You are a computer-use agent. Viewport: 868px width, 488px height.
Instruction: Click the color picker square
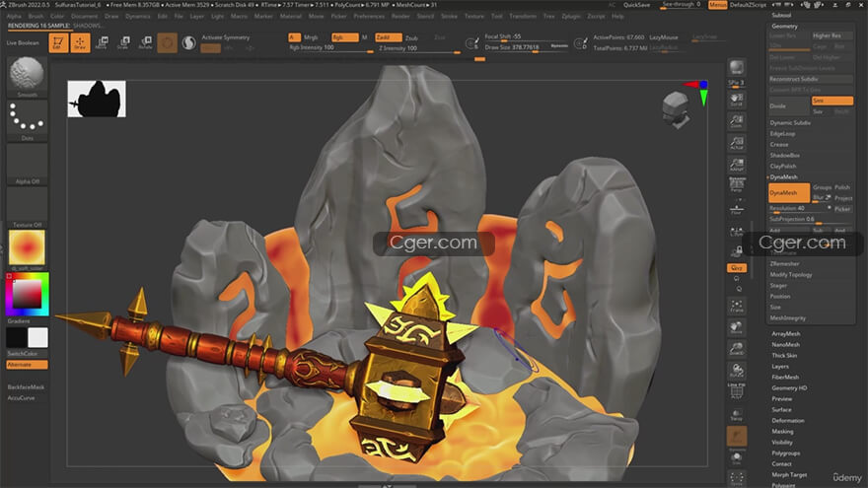[x=28, y=294]
